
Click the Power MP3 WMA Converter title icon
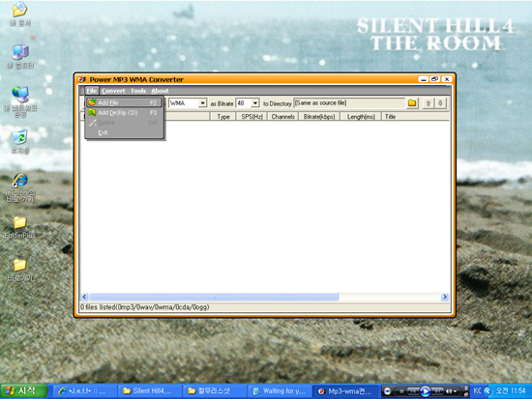coord(82,79)
